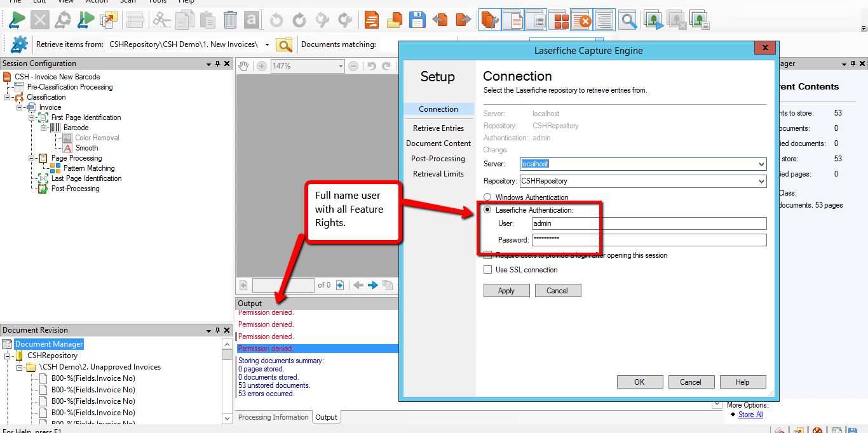Click the gray X stop icon in toolbar
This screenshot has height=433, width=868.
click(40, 20)
